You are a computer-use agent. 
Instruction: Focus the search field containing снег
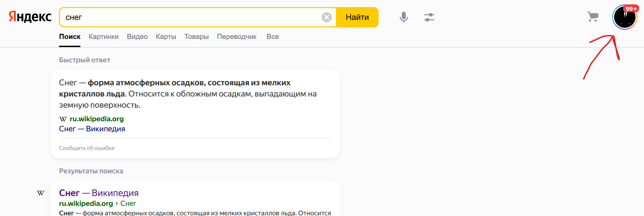coord(190,17)
